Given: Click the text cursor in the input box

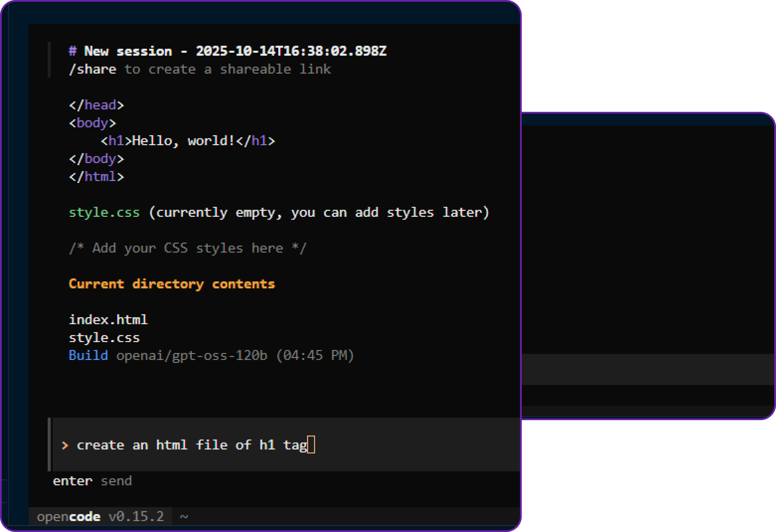Looking at the screenshot, I should coord(312,445).
